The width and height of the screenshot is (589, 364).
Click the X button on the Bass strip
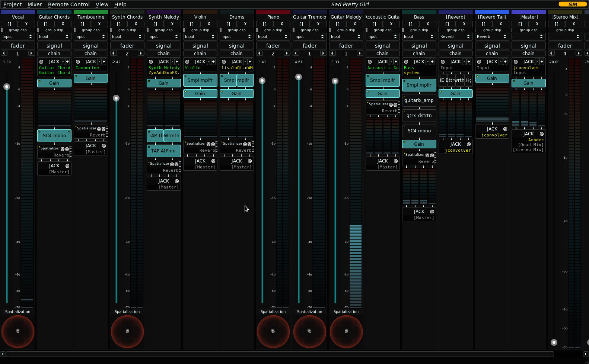tap(428, 24)
